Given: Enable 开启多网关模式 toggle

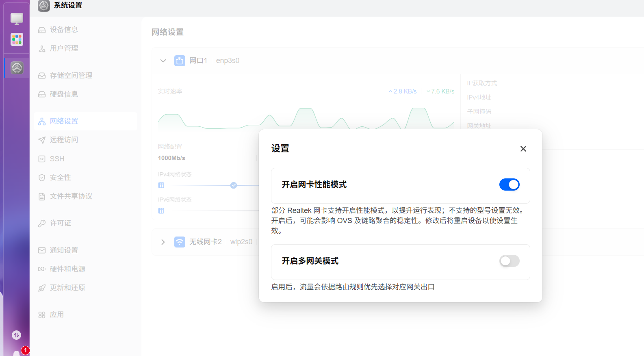Looking at the screenshot, I should coord(509,261).
